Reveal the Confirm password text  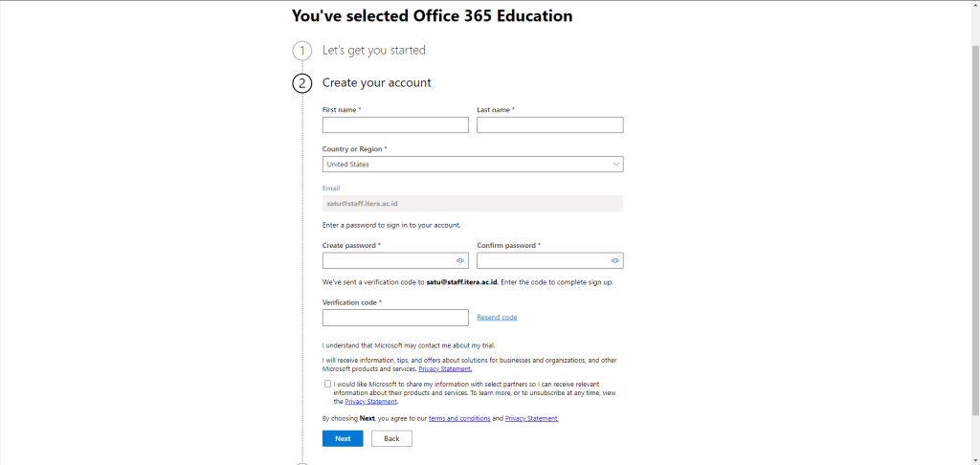[x=614, y=260]
